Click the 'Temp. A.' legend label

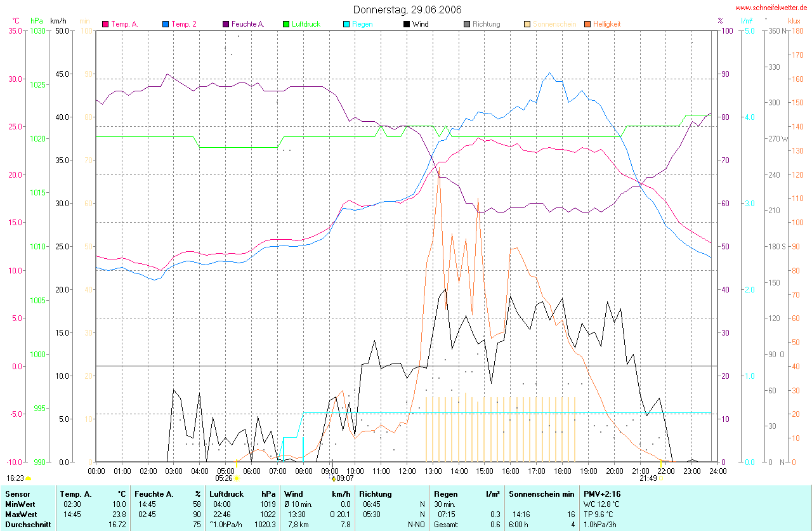click(124, 24)
